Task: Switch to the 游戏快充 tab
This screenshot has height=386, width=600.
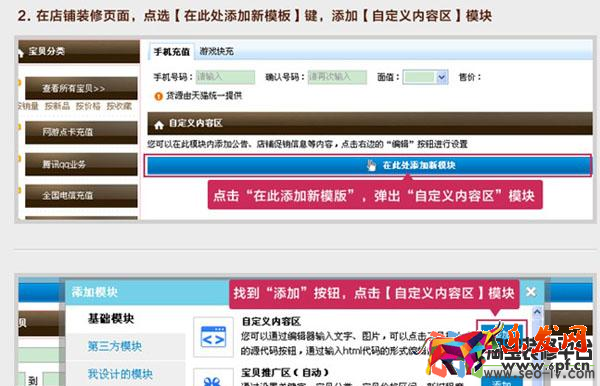Action: pos(217,51)
